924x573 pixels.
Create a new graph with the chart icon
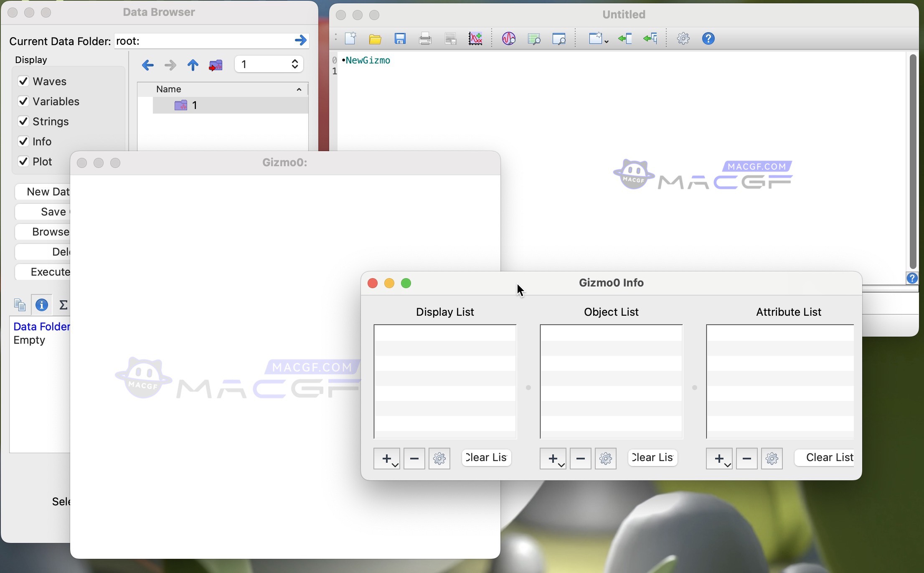[x=476, y=38]
